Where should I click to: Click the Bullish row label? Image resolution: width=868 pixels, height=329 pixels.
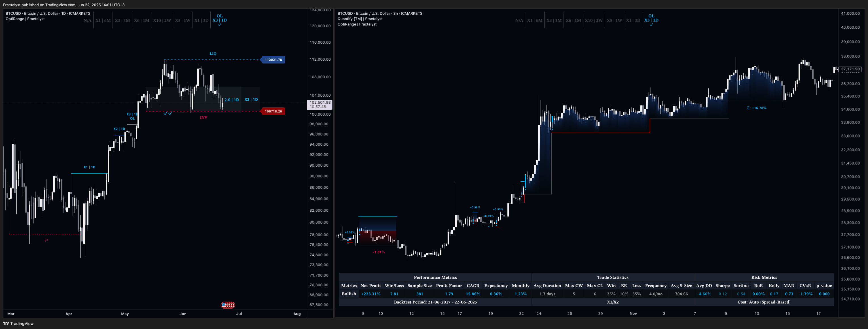349,294
